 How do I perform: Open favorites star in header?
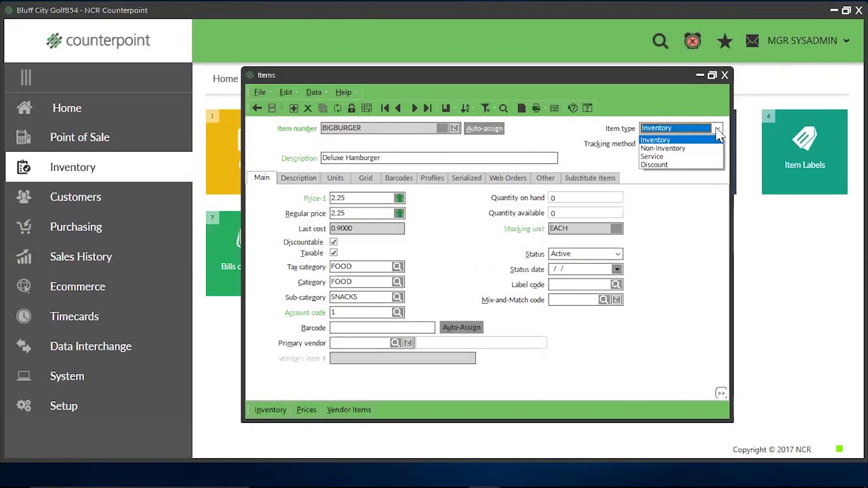[725, 41]
